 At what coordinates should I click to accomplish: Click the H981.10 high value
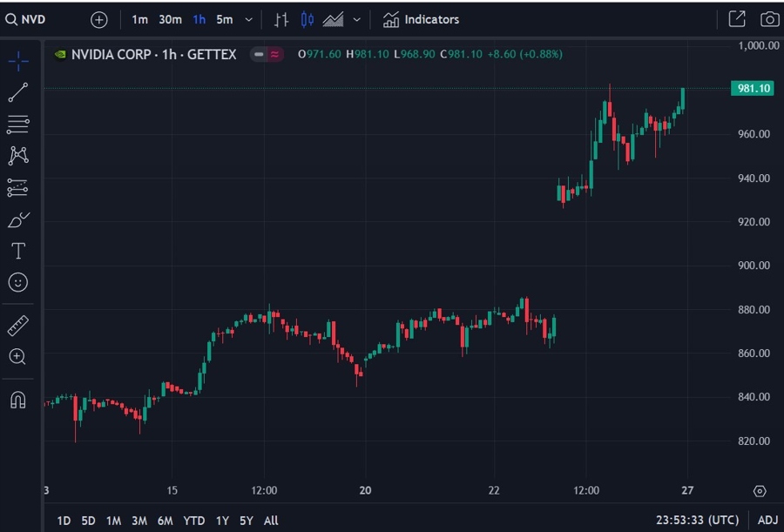(368, 54)
